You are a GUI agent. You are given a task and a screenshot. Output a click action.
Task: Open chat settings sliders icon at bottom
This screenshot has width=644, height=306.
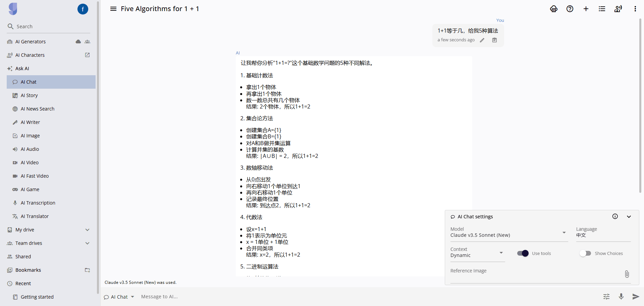click(606, 297)
